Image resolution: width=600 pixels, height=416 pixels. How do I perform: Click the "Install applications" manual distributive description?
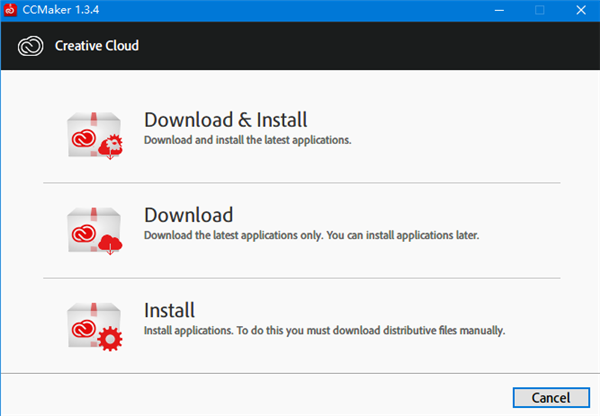[324, 330]
